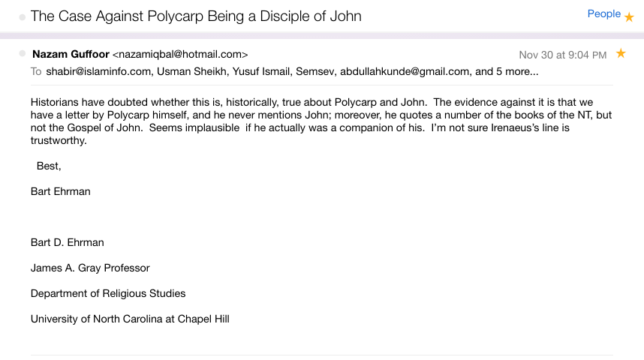
Task: Star the conversation beside the People link
Action: (x=629, y=17)
